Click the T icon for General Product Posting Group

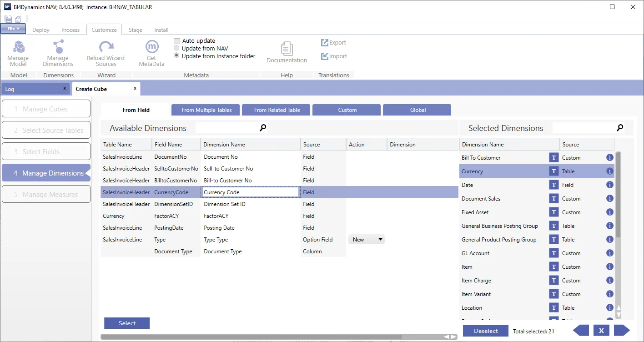553,240
